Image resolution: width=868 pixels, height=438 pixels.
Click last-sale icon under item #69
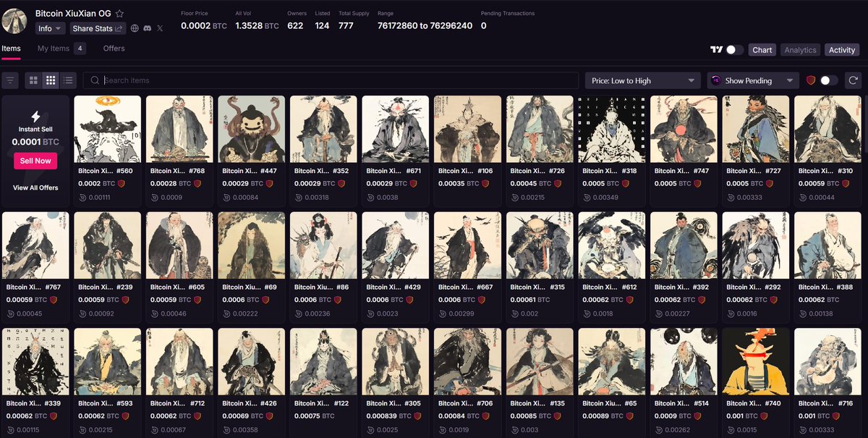(x=227, y=313)
